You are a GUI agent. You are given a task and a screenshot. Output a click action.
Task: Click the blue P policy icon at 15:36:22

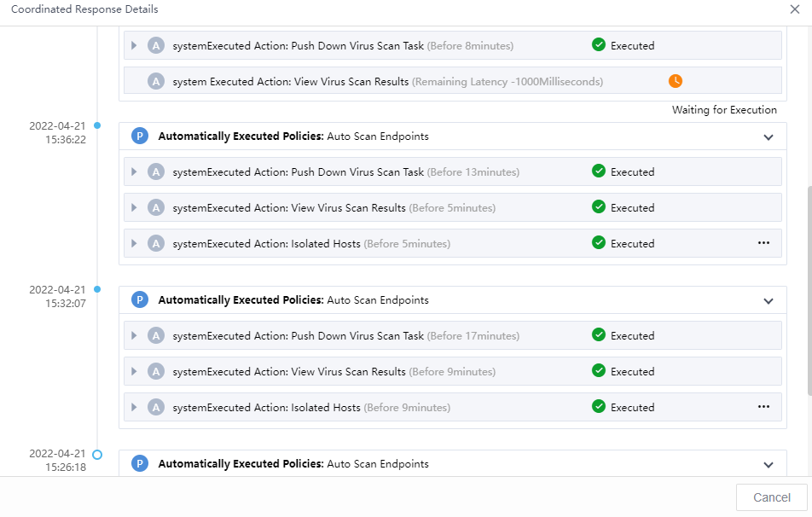pyautogui.click(x=141, y=137)
